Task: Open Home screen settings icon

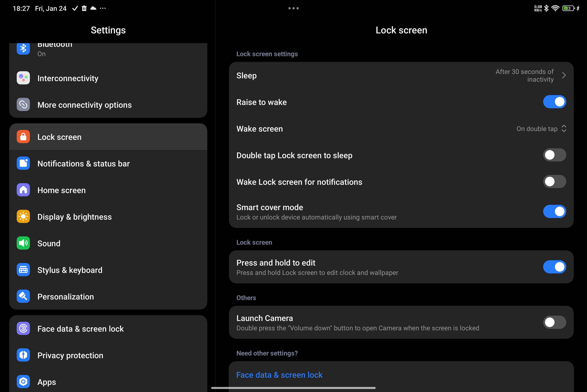Action: pyautogui.click(x=23, y=190)
